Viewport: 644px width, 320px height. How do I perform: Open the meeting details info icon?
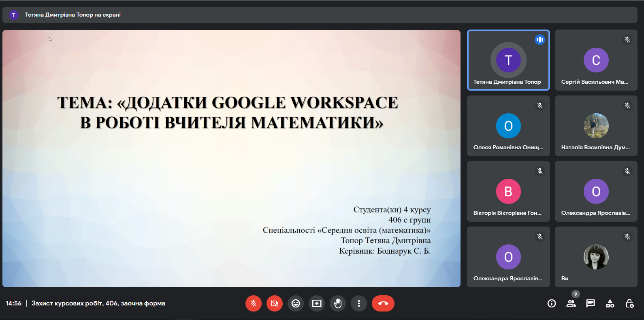(552, 303)
